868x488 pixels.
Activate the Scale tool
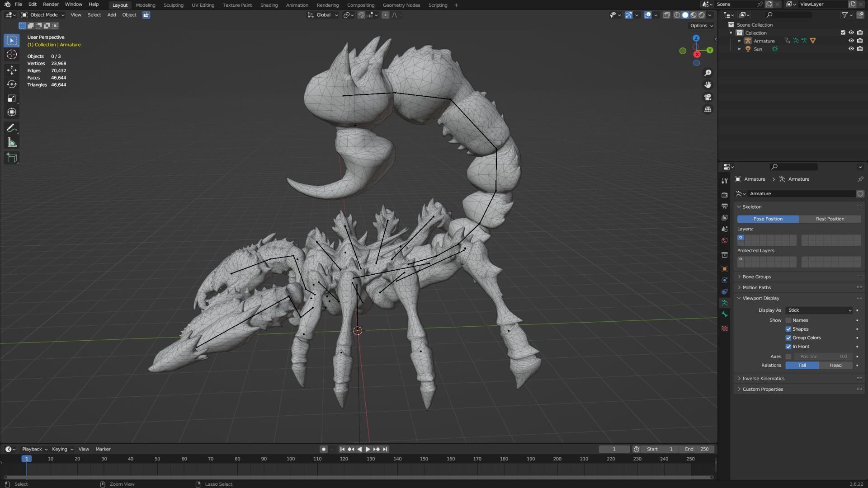(x=12, y=98)
